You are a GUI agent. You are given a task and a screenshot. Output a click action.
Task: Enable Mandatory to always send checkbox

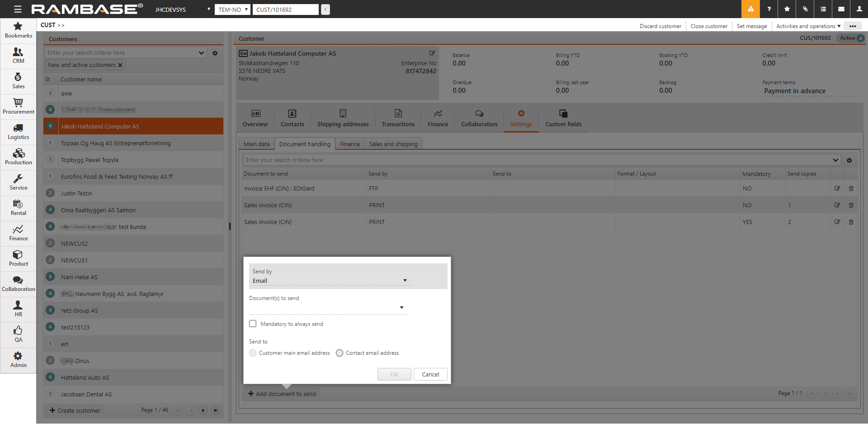point(253,324)
